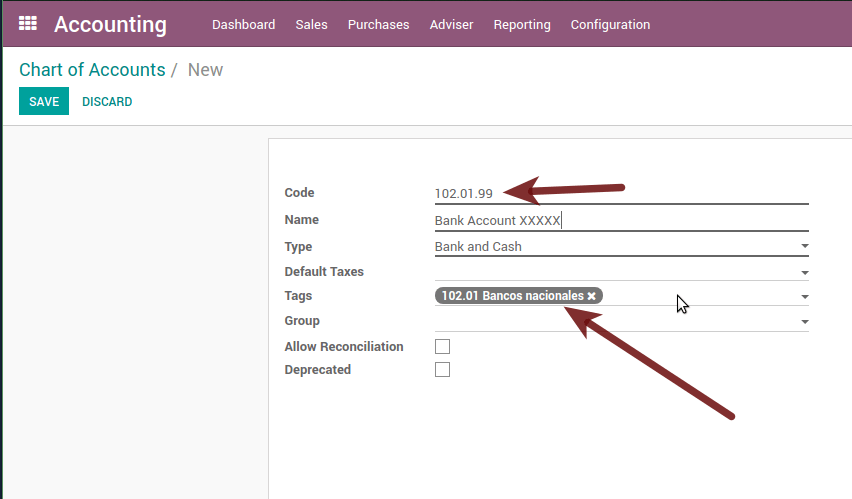Open the Group dropdown arrow

pyautogui.click(x=804, y=322)
